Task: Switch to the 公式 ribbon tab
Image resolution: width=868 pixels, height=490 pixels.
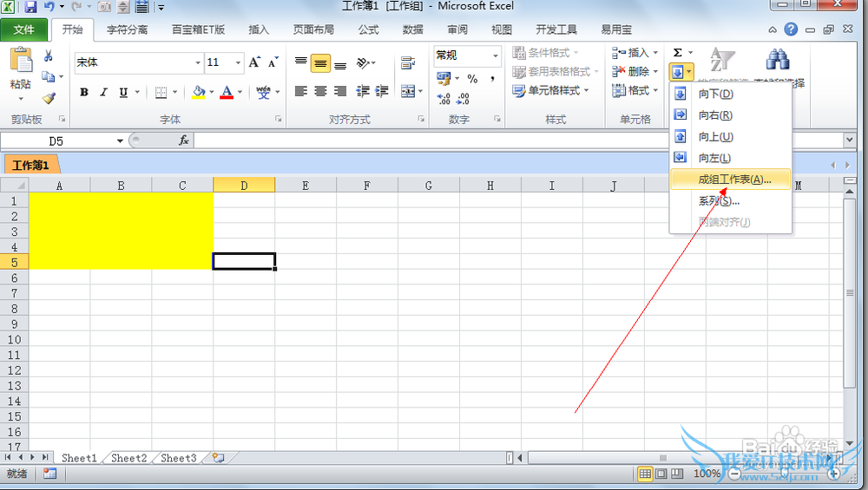Action: (x=368, y=29)
